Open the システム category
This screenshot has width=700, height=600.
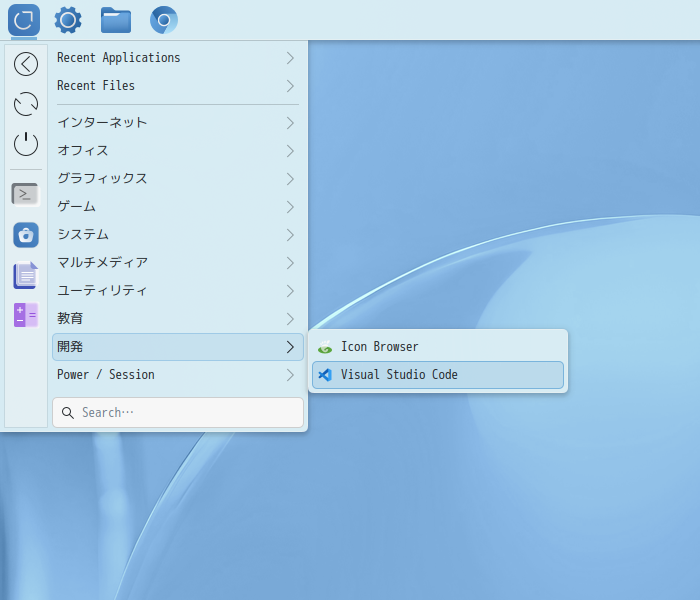click(x=178, y=235)
